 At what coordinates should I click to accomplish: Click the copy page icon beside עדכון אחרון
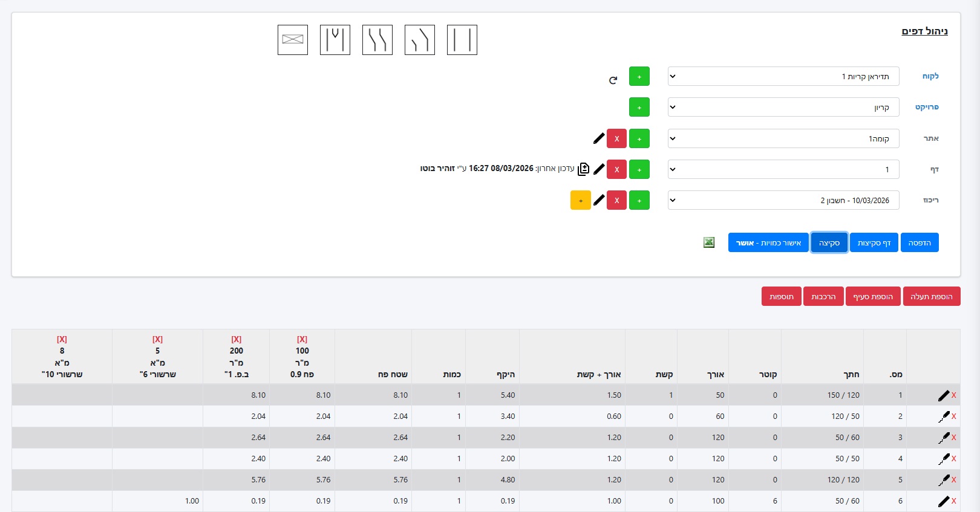pyautogui.click(x=583, y=169)
